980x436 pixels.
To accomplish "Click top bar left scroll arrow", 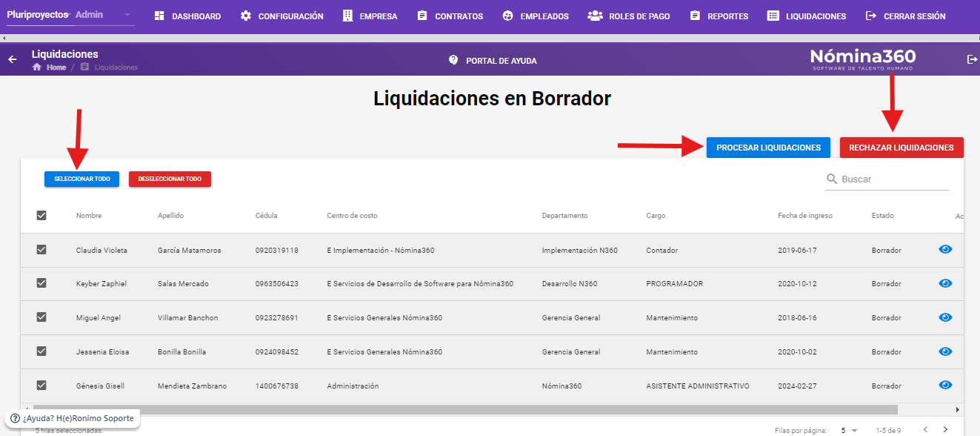I will point(4,38).
